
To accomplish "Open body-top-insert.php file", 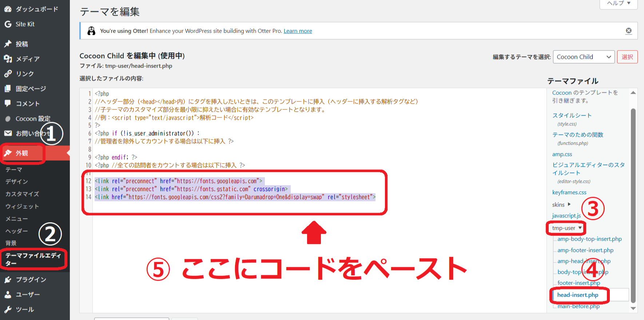I will (583, 272).
